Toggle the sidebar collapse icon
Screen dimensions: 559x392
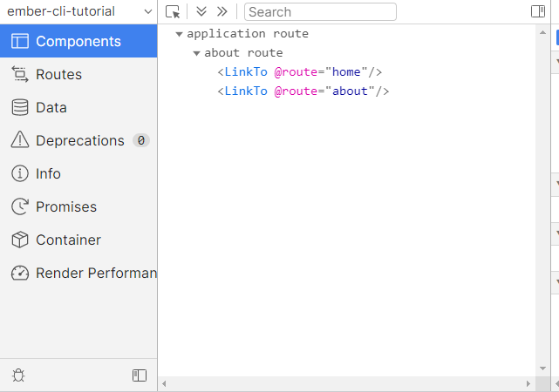point(140,375)
